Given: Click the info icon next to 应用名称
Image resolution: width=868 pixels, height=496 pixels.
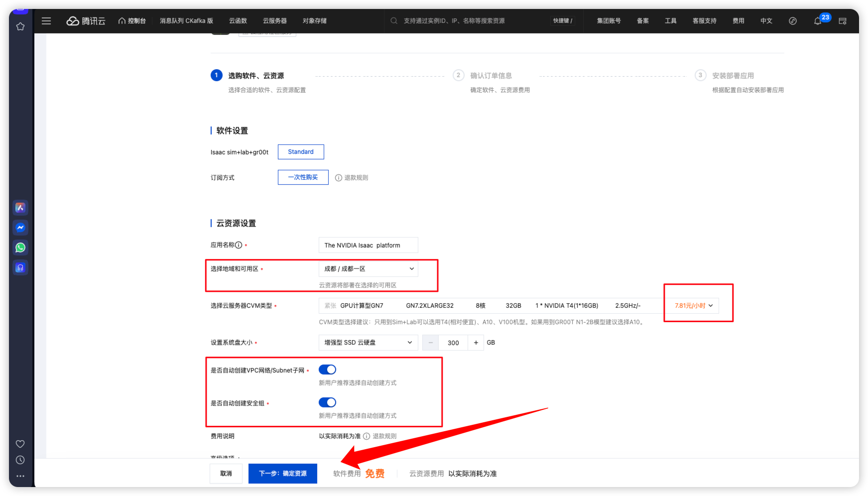Looking at the screenshot, I should pos(239,245).
